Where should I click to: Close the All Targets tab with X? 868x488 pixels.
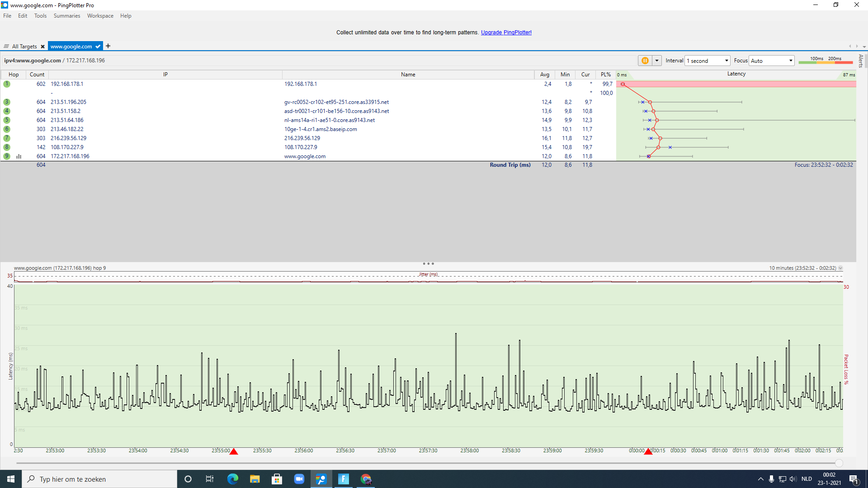click(x=42, y=47)
